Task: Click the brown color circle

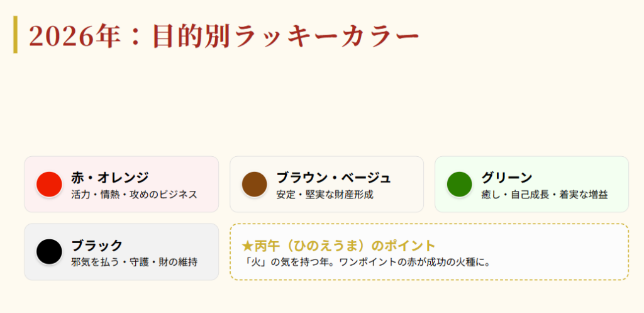Action: 254,184
